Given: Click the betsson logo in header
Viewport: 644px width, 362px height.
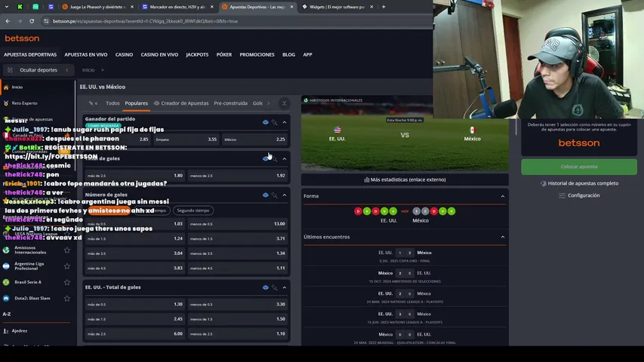Looking at the screenshot, I should (22, 38).
